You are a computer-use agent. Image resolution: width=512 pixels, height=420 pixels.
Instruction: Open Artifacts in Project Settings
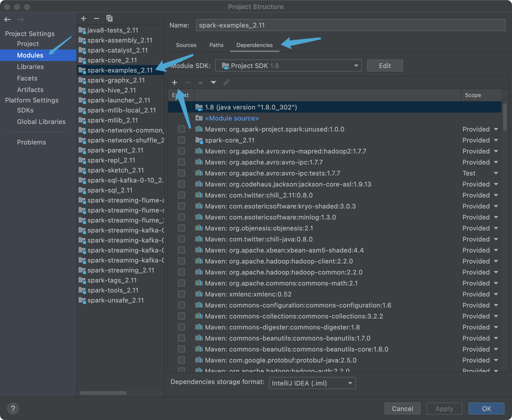click(x=30, y=90)
